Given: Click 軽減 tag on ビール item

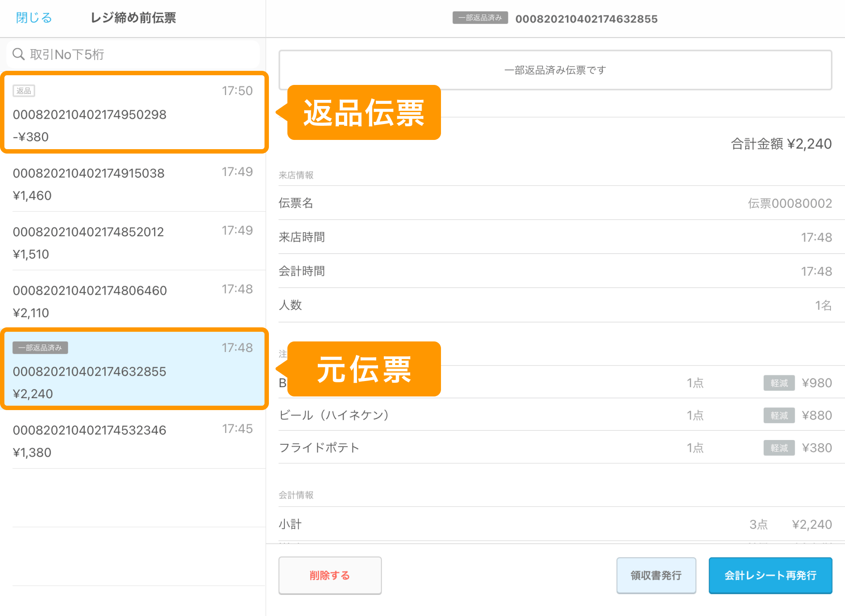Looking at the screenshot, I should (779, 415).
